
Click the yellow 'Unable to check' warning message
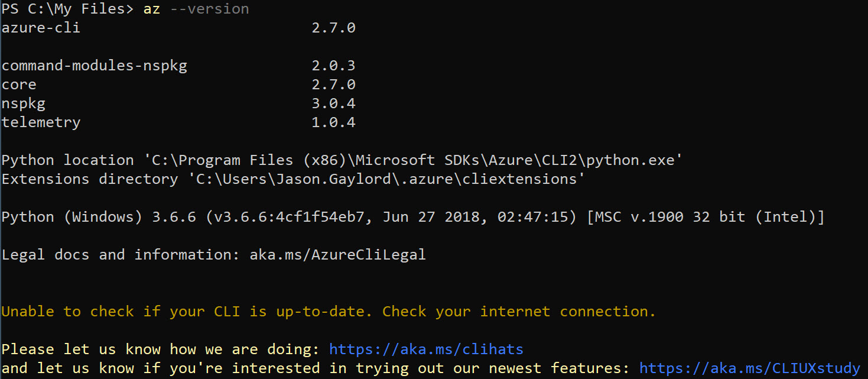[329, 312]
